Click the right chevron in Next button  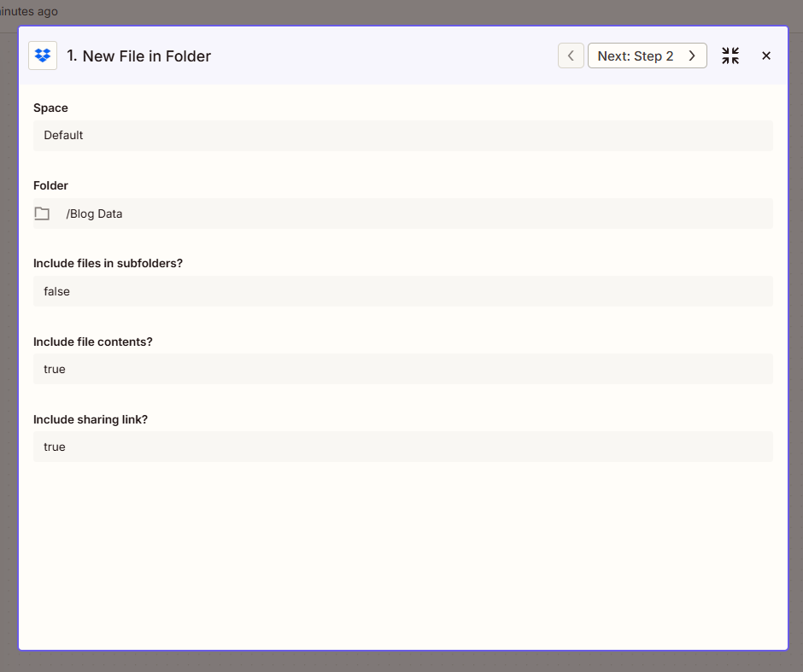coord(692,56)
